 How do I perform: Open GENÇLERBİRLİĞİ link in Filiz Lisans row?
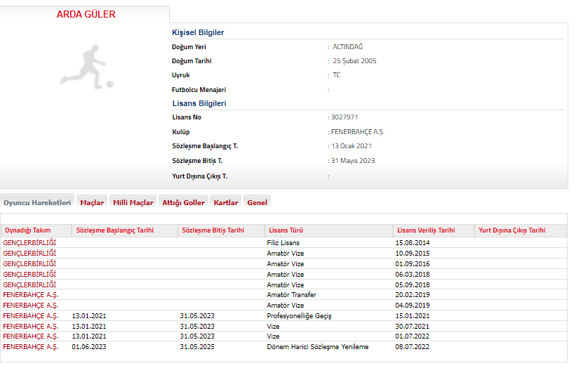coord(29,242)
